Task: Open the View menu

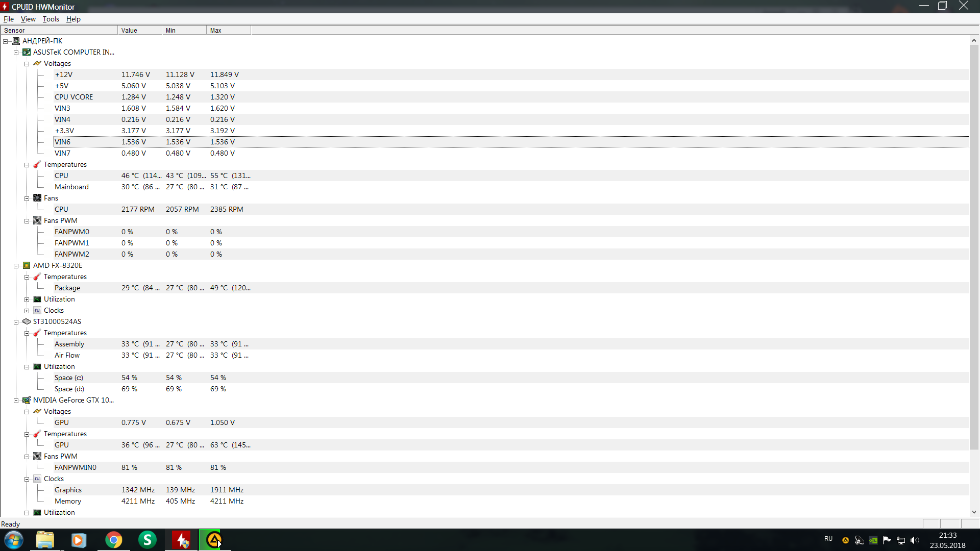Action: pos(28,19)
